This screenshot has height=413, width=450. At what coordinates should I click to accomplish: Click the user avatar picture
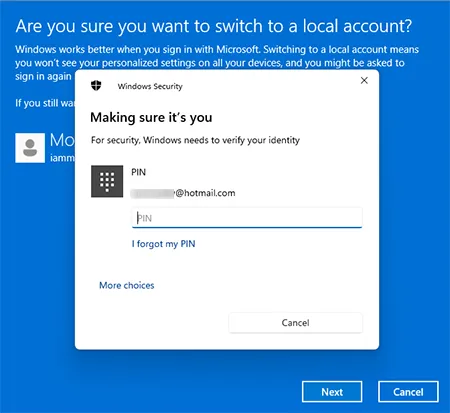pos(30,148)
